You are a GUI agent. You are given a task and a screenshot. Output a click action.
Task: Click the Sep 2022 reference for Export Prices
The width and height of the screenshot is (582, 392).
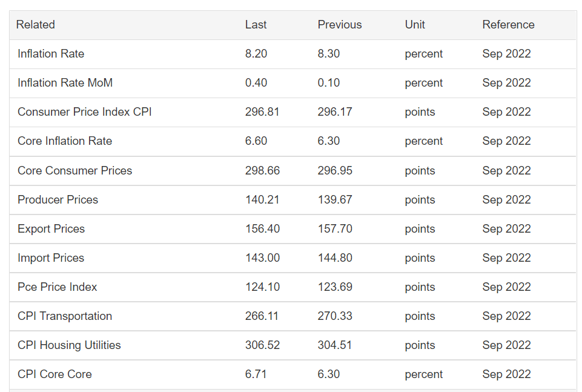pos(507,228)
